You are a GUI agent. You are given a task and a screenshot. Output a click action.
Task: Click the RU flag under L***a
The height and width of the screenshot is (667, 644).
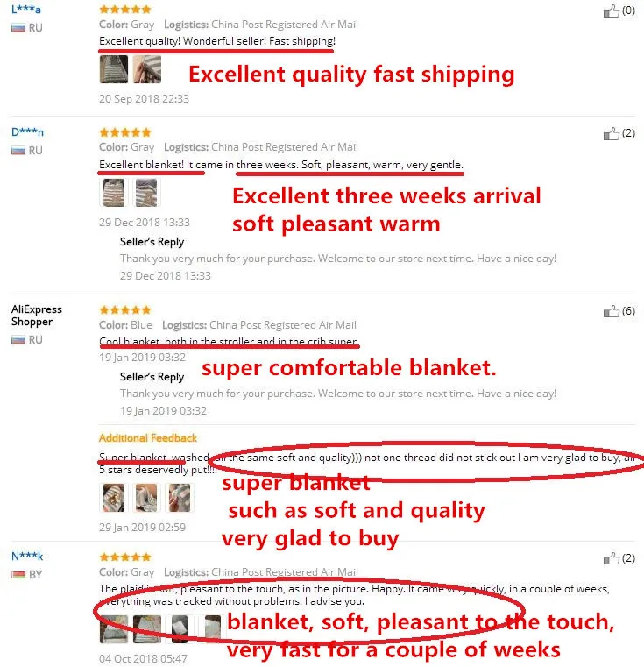point(18,27)
